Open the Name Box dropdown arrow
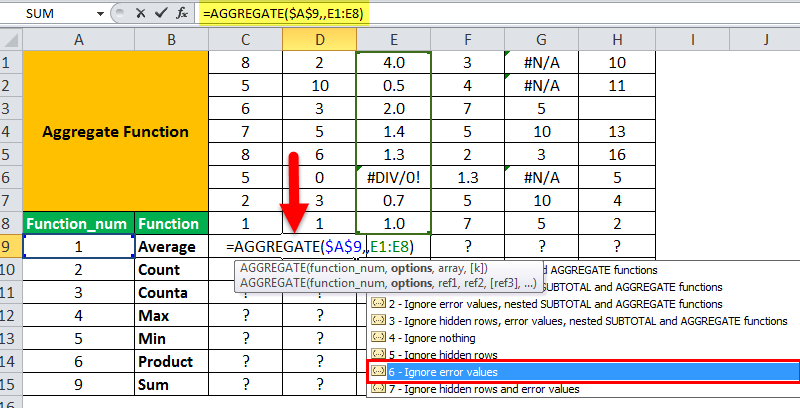800x408 pixels. coord(100,14)
